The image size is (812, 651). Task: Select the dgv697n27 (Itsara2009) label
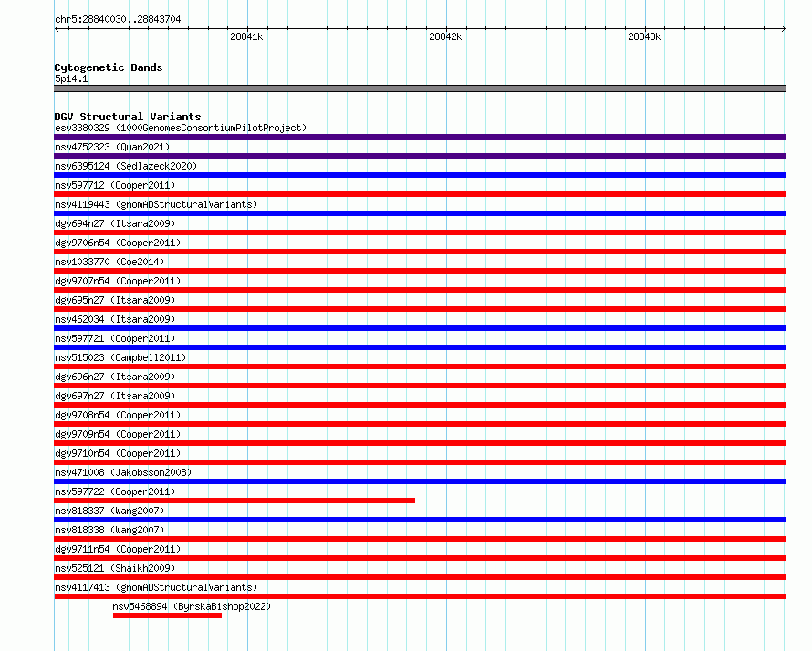[x=115, y=396]
